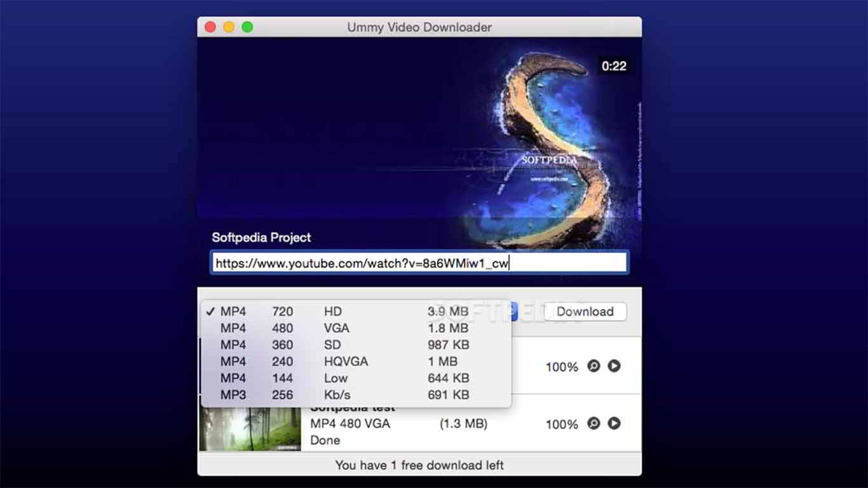Screen dimensions: 868x488
Task: Play the Softpedia test MP4 480 video
Action: [x=614, y=423]
